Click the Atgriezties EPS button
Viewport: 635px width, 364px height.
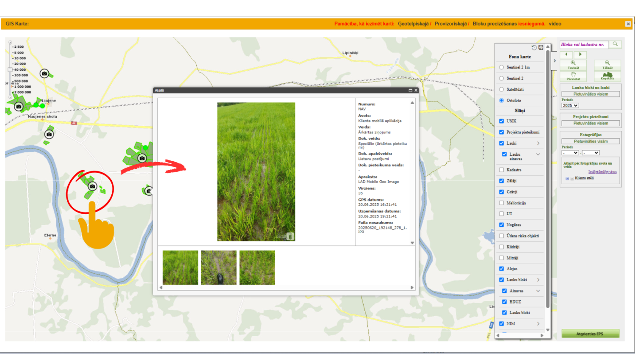(590, 334)
